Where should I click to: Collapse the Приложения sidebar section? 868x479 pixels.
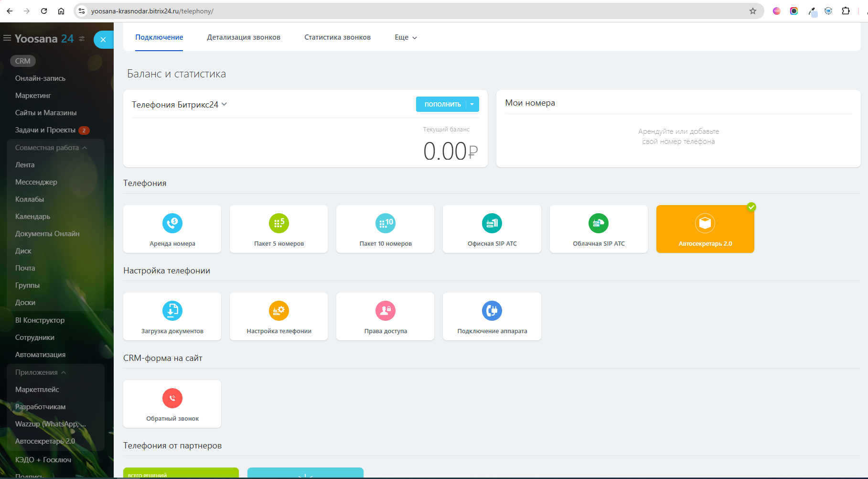(x=41, y=372)
